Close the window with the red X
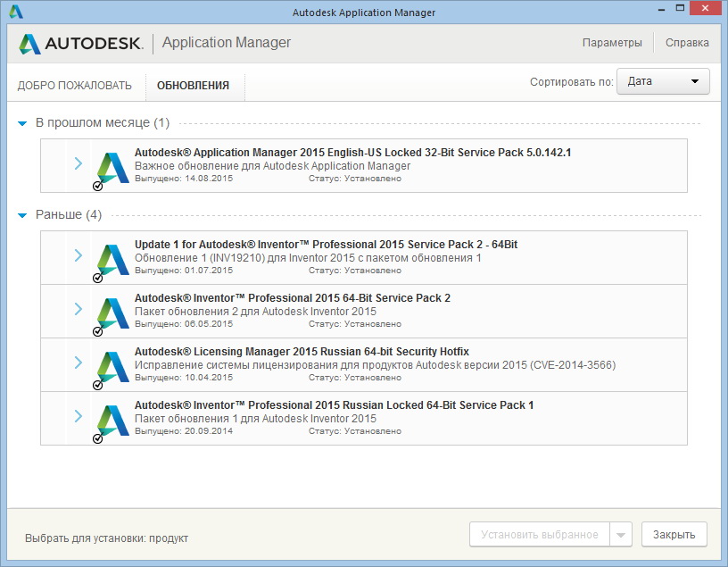Viewport: 728px width, 567px height. (706, 8)
